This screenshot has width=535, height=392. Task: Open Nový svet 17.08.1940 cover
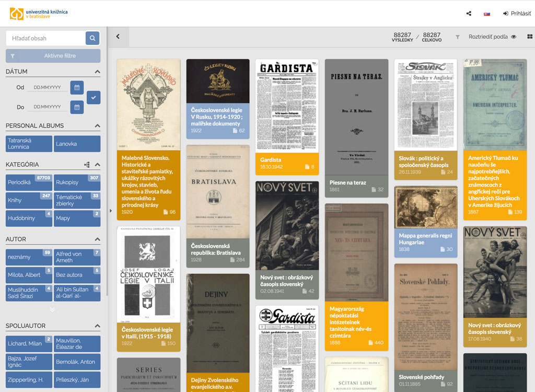[x=495, y=272]
